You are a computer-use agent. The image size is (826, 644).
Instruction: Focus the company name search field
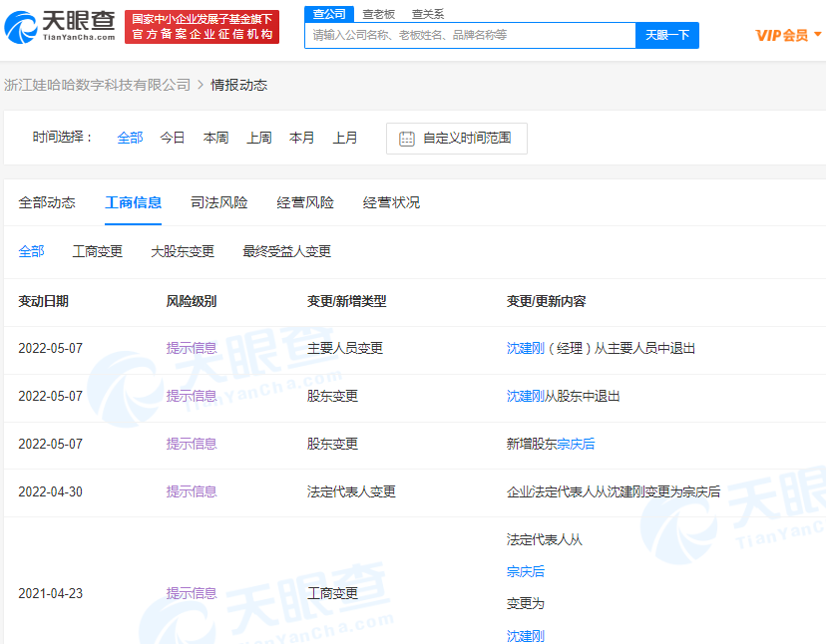click(471, 35)
